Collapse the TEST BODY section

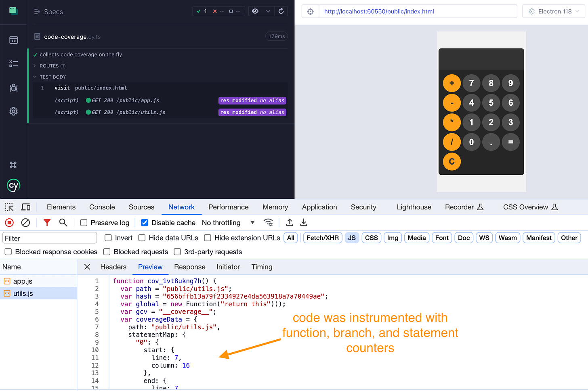[52, 77]
